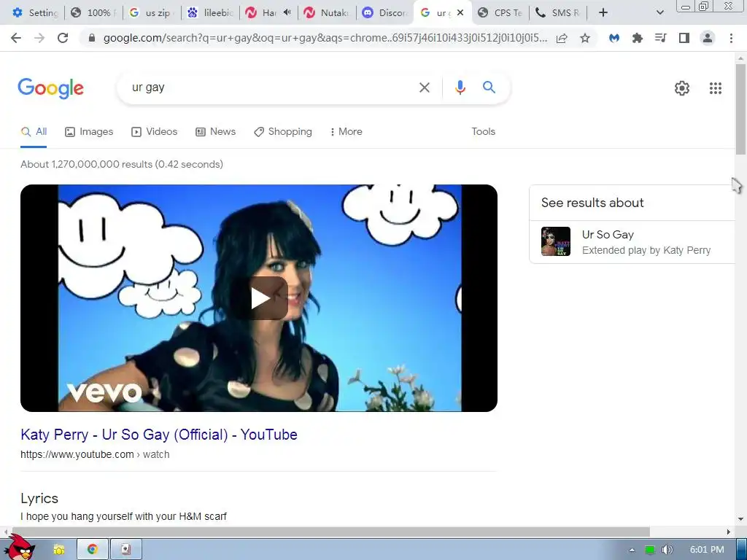Viewport: 747px width, 560px height.
Task: Open the Malwarebytes extension icon
Action: tap(614, 38)
